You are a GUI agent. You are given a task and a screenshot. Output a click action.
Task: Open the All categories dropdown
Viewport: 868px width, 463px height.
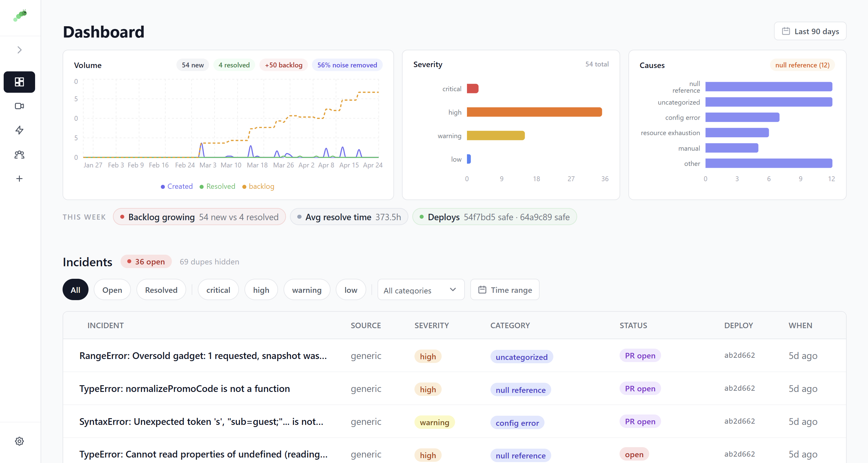[x=421, y=289]
